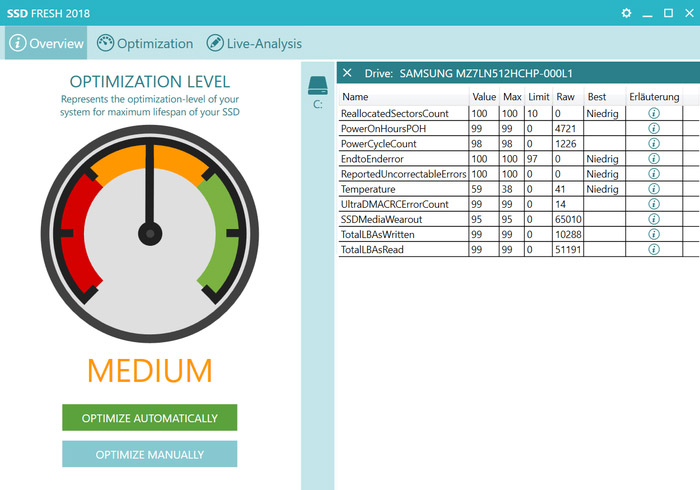The image size is (700, 490).
Task: Click the Raw column header
Action: pyautogui.click(x=567, y=96)
